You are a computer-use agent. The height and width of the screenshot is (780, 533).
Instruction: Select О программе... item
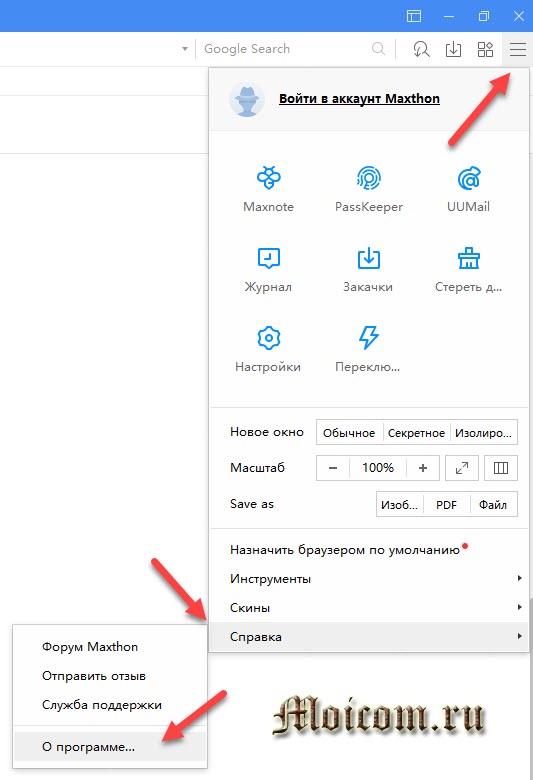pos(109,747)
